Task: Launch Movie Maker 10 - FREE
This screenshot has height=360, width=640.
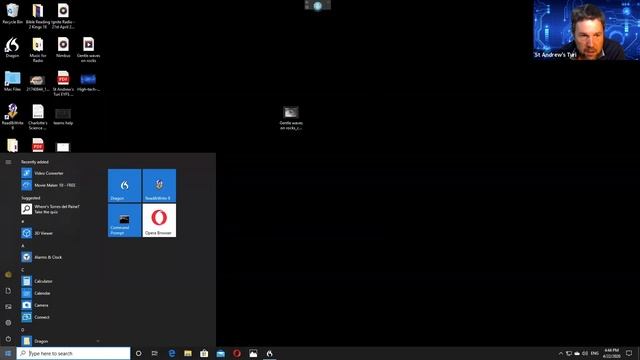Action: 48,185
